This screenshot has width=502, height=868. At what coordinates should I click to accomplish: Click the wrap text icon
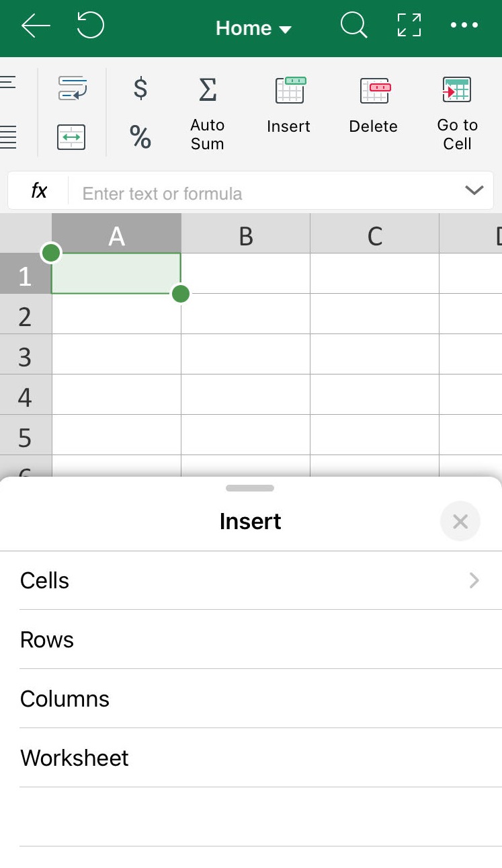(x=73, y=89)
